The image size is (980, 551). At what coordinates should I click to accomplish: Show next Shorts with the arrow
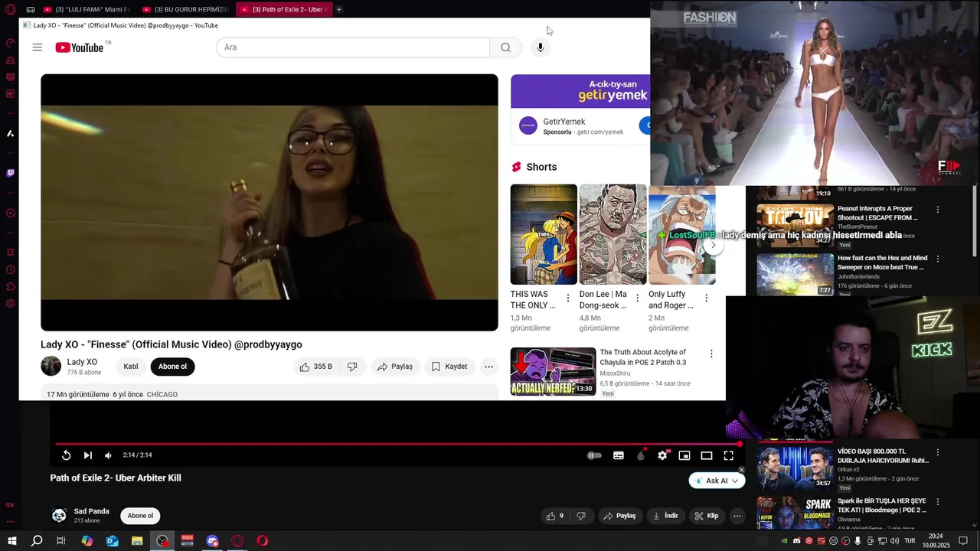(713, 245)
